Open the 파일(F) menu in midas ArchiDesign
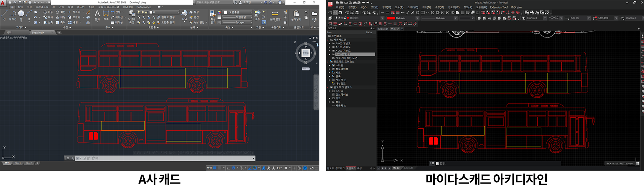Viewport: 644px width, 187px height. click(x=340, y=7)
